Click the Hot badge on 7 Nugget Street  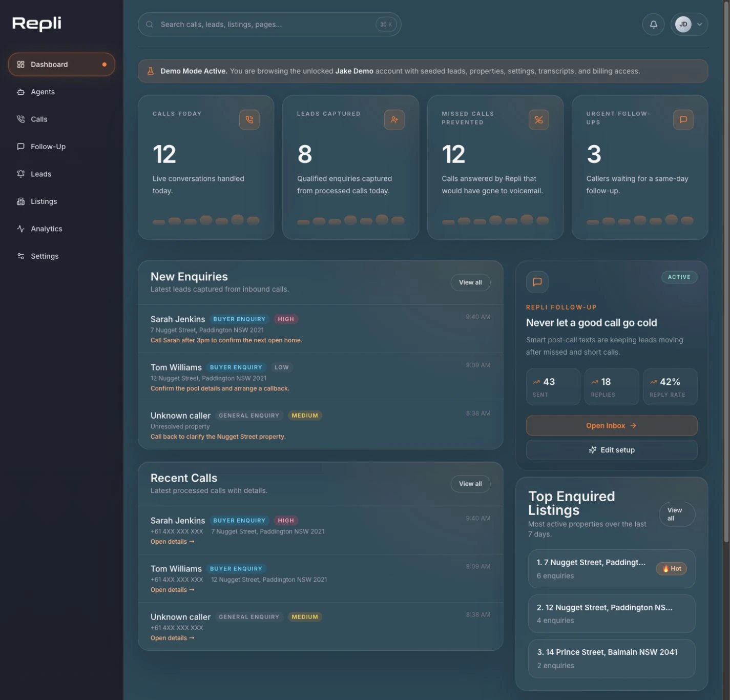click(x=672, y=569)
